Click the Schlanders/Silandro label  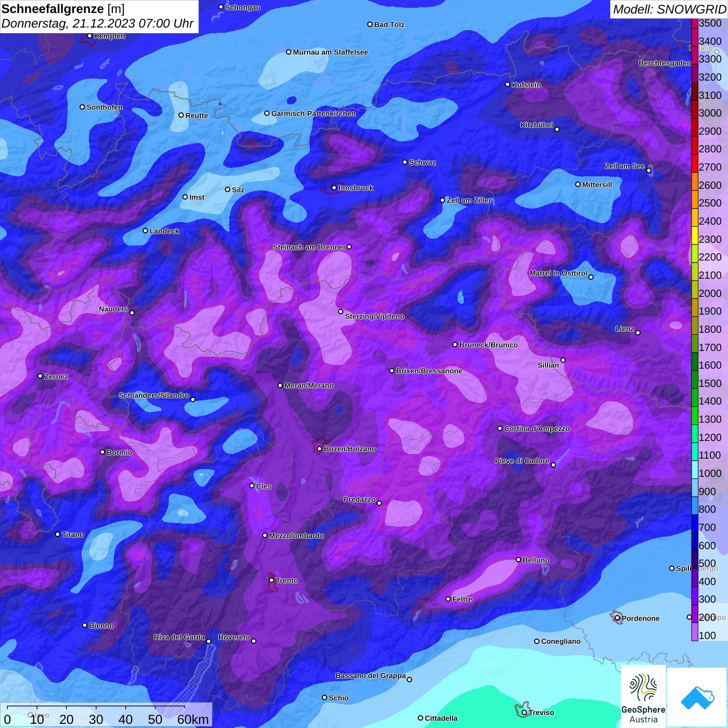click(154, 395)
